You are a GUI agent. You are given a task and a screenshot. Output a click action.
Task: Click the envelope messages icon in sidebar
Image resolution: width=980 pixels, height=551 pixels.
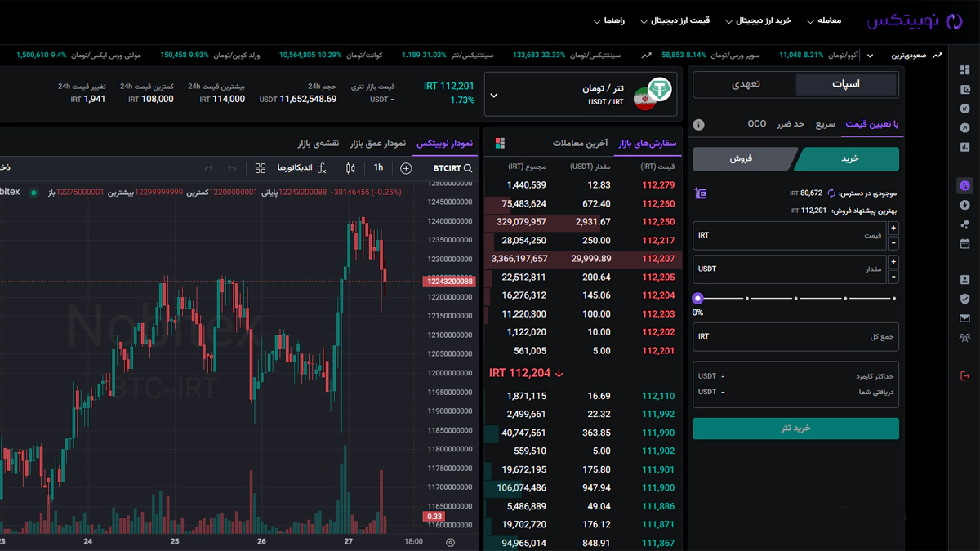[x=964, y=318]
